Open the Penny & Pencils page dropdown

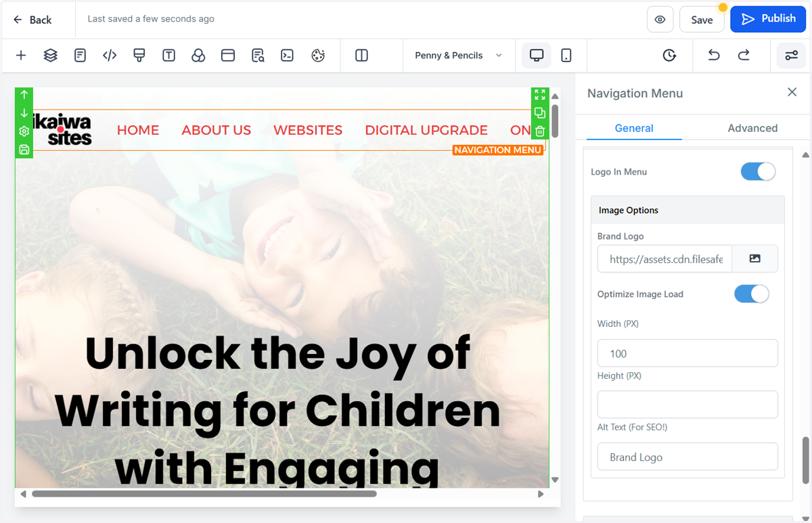(458, 55)
